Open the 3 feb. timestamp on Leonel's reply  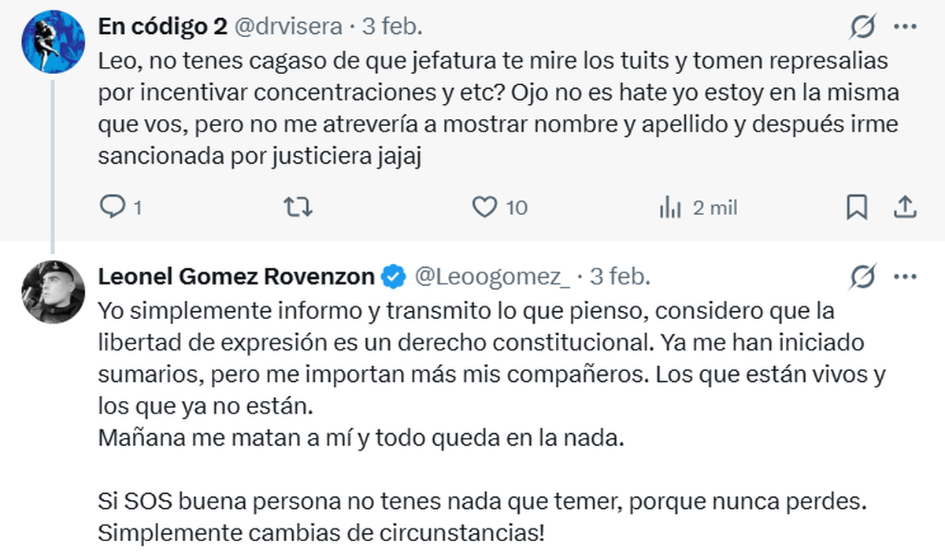coord(621,277)
